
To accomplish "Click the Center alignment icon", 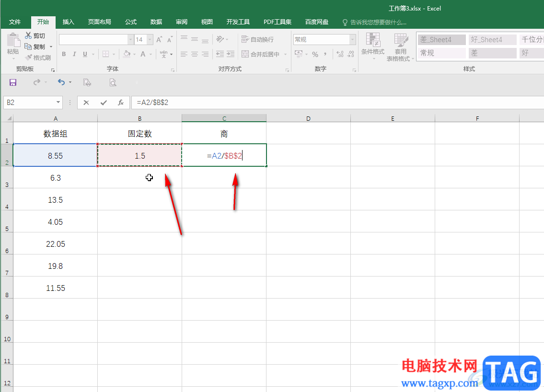I will [195, 54].
